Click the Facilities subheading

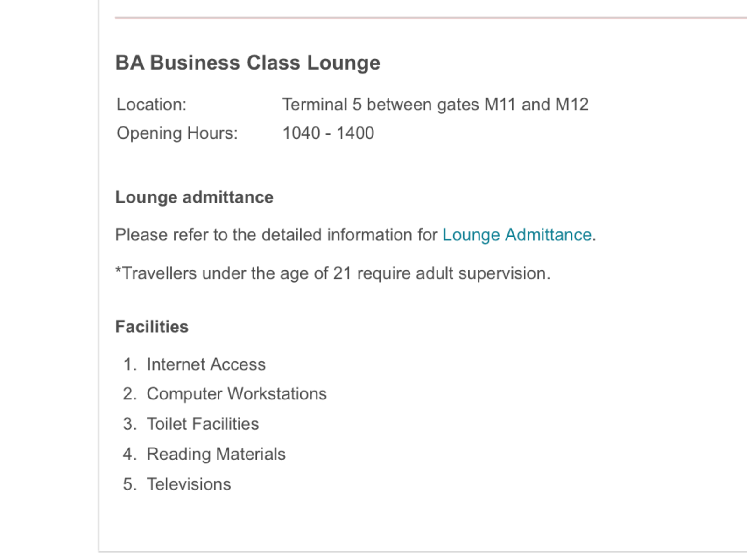coord(152,327)
